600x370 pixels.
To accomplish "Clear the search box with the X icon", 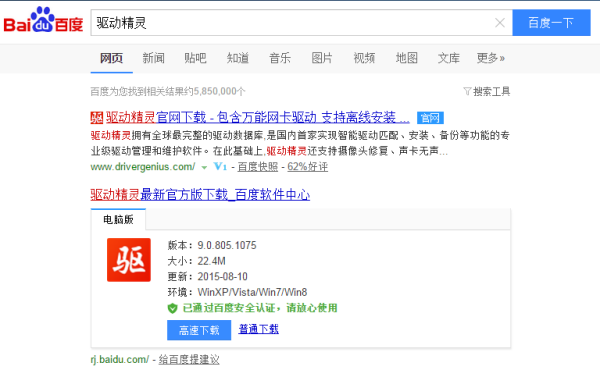I will (500, 23).
